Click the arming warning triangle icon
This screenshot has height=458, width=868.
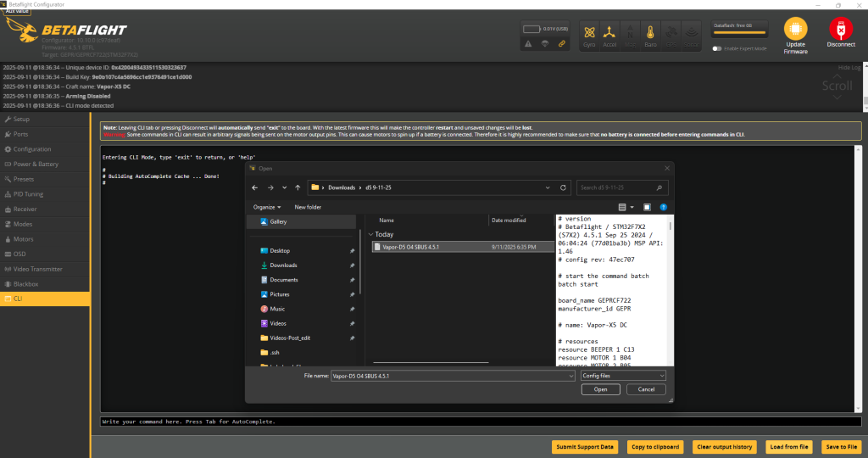tap(528, 44)
